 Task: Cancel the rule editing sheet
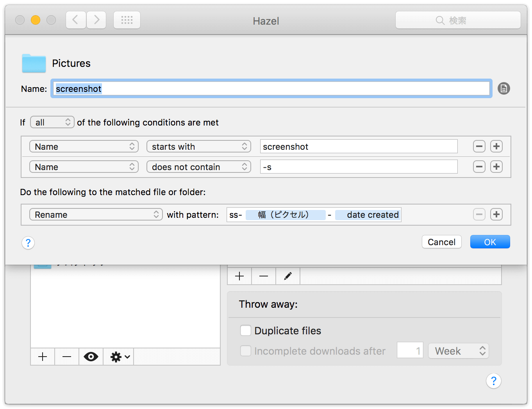click(x=442, y=242)
